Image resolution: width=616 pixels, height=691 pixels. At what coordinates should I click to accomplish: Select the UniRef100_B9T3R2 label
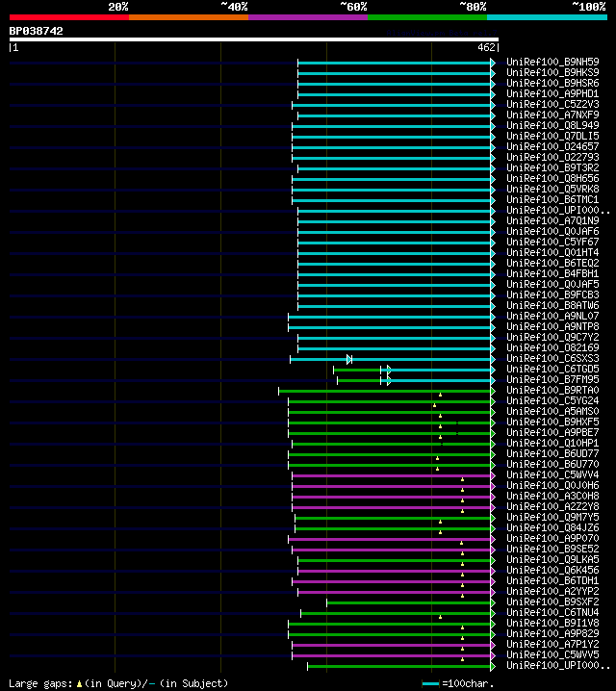(x=552, y=167)
